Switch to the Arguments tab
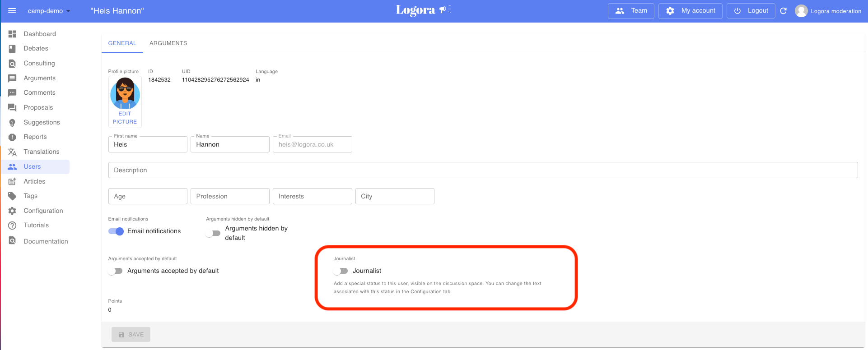The image size is (868, 350). pos(168,43)
